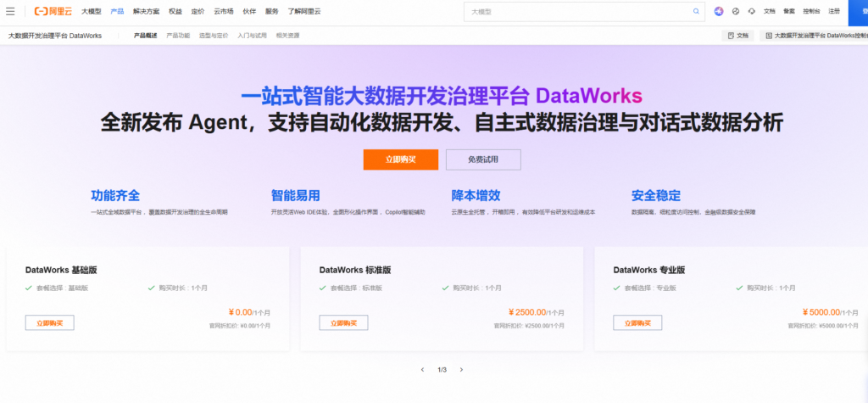Image resolution: width=868 pixels, height=403 pixels.
Task: Open the 产品 menu
Action: [117, 11]
